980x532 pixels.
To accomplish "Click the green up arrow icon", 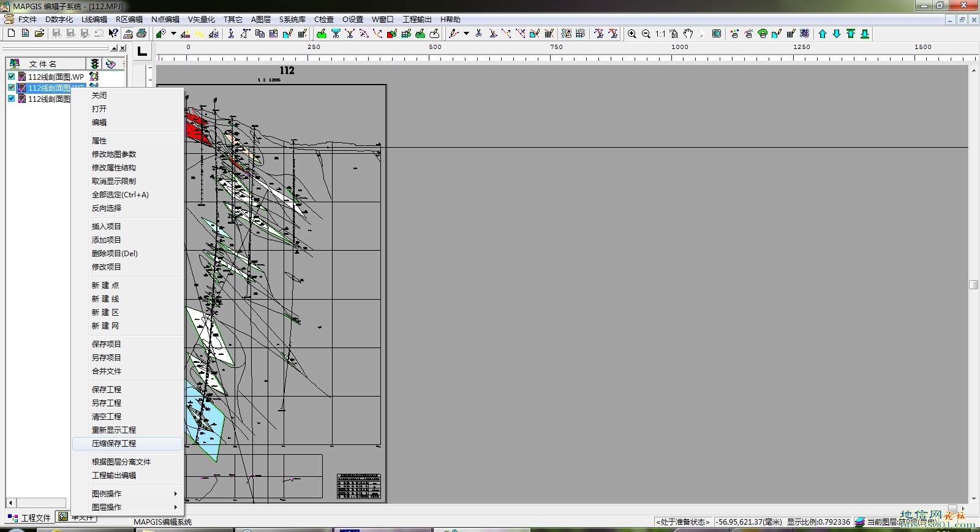I will (823, 34).
